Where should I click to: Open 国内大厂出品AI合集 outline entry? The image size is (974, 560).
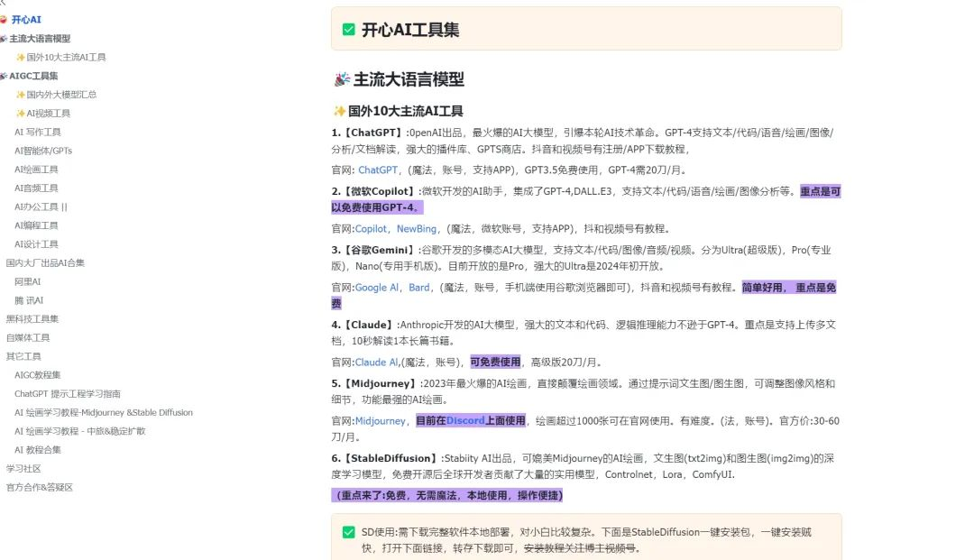tap(45, 262)
